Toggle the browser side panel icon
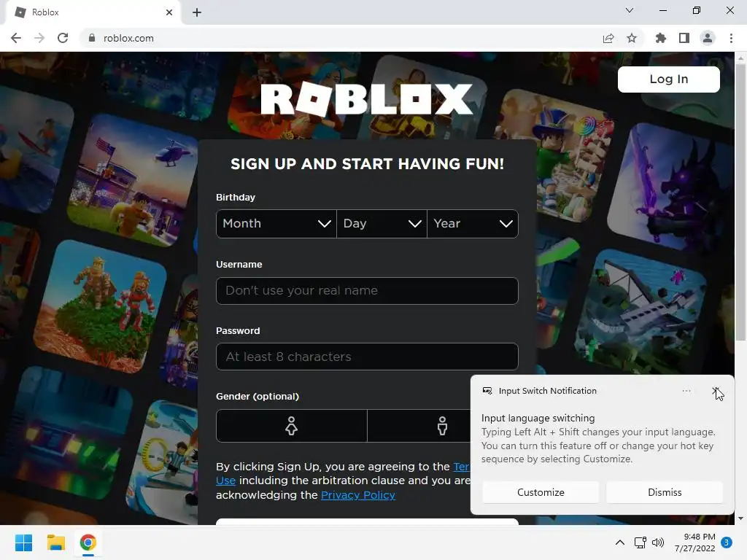Screen dimensions: 747x560 [684, 38]
